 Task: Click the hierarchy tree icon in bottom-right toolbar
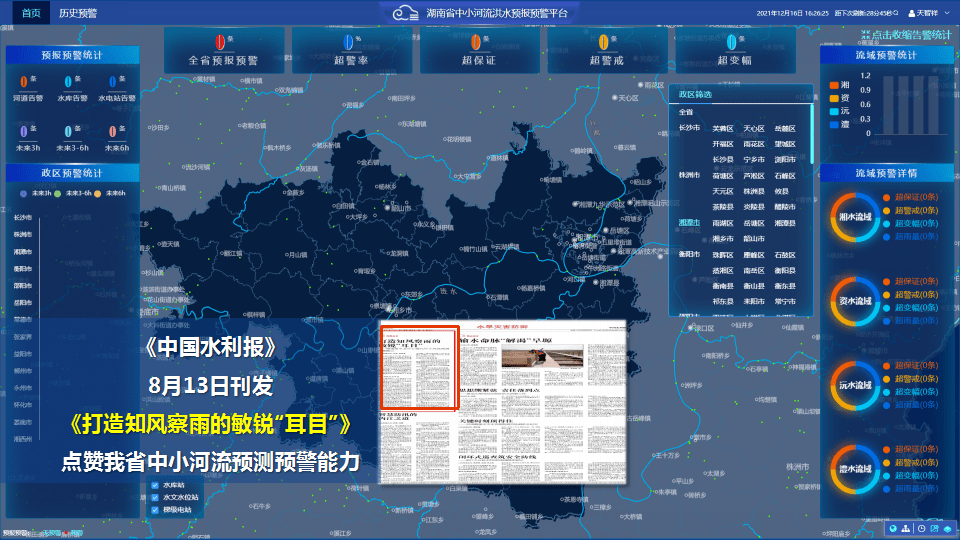coord(906,528)
